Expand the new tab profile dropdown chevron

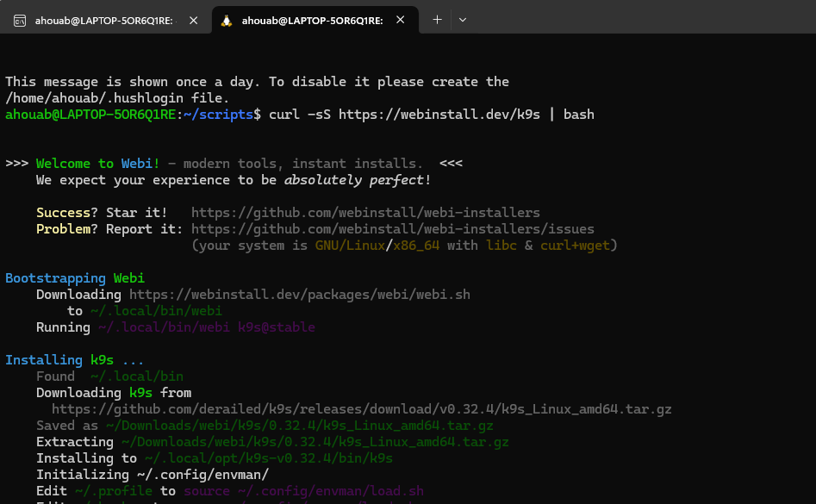(463, 20)
